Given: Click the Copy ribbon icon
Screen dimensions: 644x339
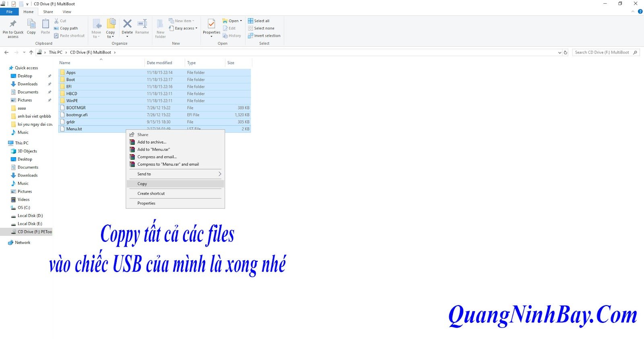Looking at the screenshot, I should tap(31, 24).
